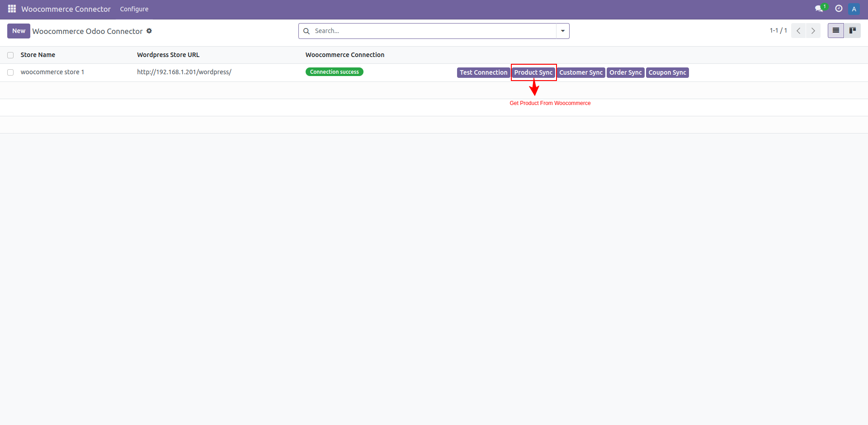Start Customer Sync
Screen dimensions: 868x425
coord(581,72)
